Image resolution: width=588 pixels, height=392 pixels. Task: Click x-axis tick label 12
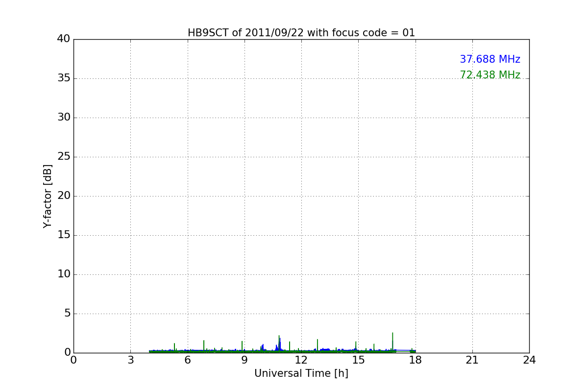[301, 360]
